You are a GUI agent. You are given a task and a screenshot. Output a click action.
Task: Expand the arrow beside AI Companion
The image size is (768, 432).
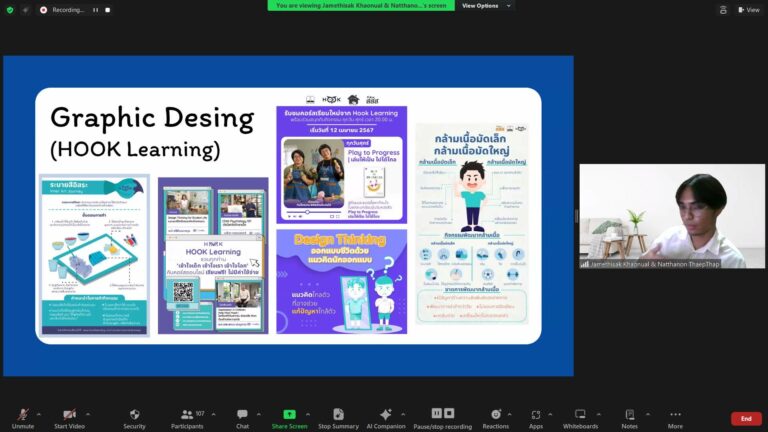click(403, 414)
